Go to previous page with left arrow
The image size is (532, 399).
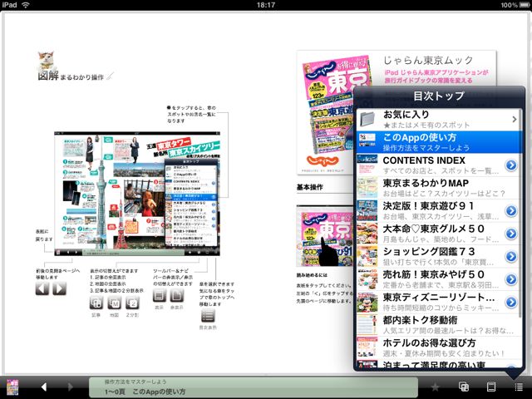44,387
